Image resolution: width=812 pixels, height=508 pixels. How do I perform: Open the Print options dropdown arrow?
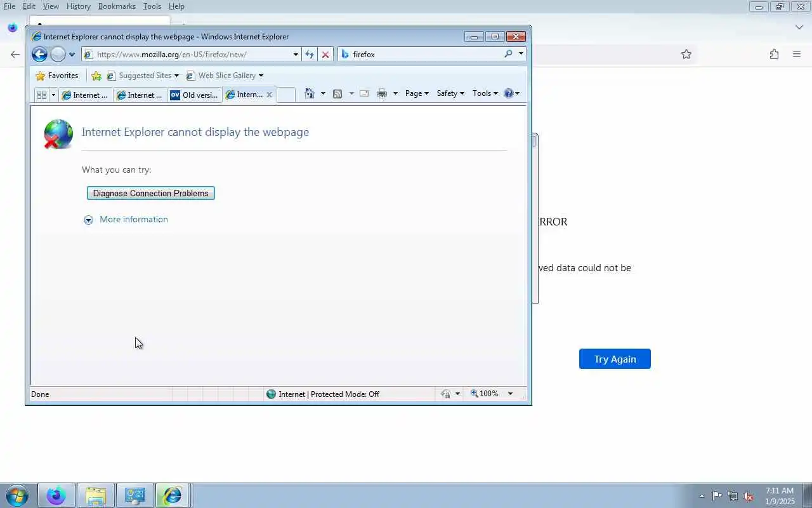(x=395, y=93)
